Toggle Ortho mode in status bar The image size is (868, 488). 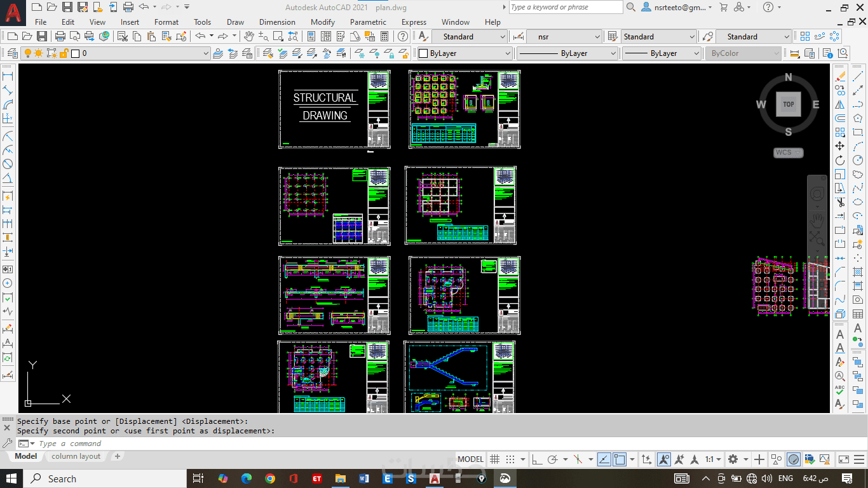pyautogui.click(x=537, y=459)
